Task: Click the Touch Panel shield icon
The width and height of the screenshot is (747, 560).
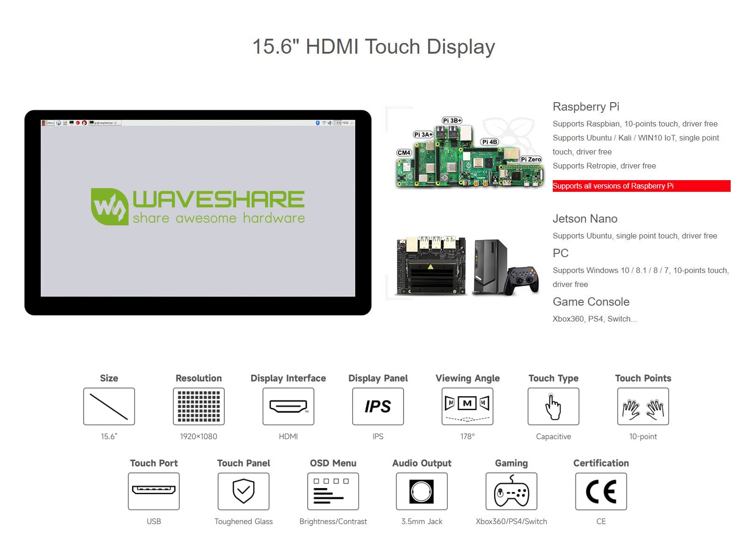Action: [x=243, y=491]
